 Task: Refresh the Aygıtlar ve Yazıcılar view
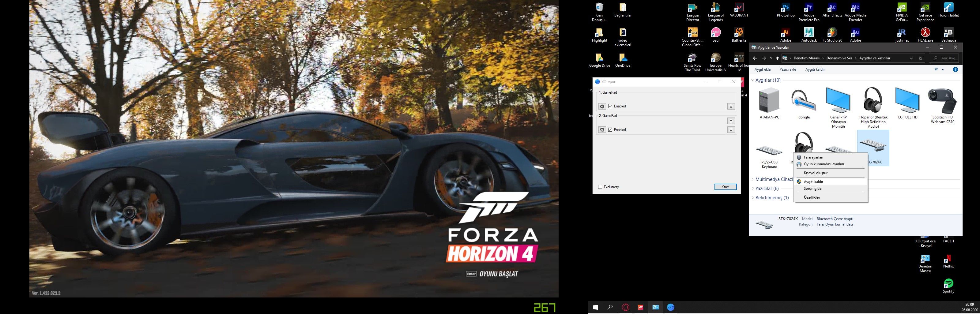coord(920,58)
